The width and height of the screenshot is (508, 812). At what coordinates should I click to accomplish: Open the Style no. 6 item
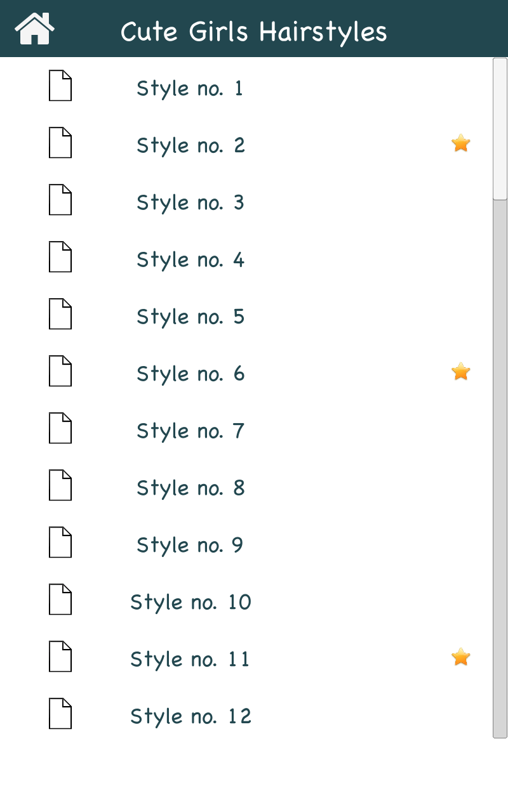(190, 374)
